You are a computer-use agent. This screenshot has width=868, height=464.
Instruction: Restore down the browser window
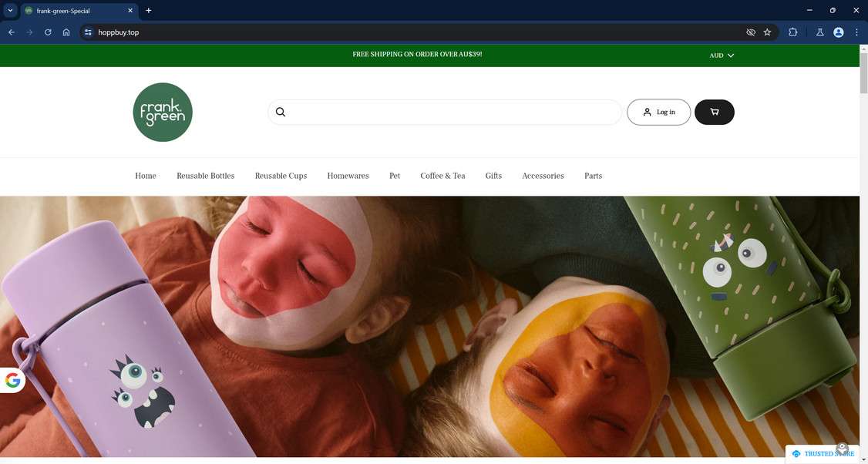[833, 10]
